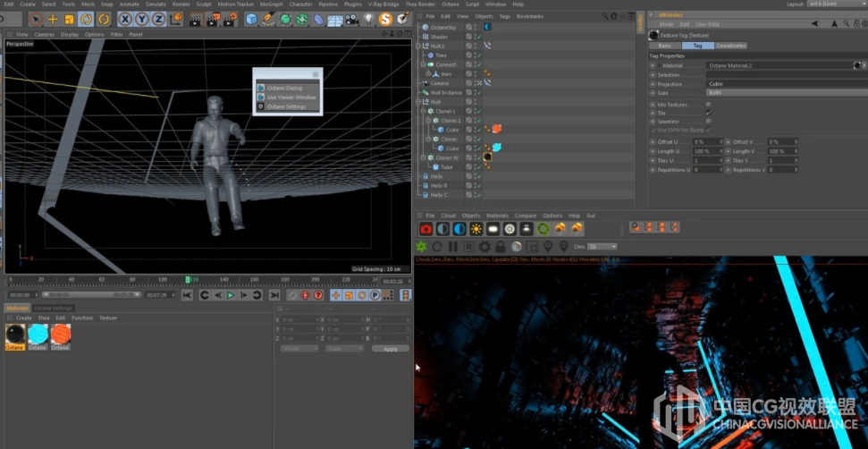This screenshot has width=868, height=449.
Task: Play the animation forward
Action: [x=231, y=295]
